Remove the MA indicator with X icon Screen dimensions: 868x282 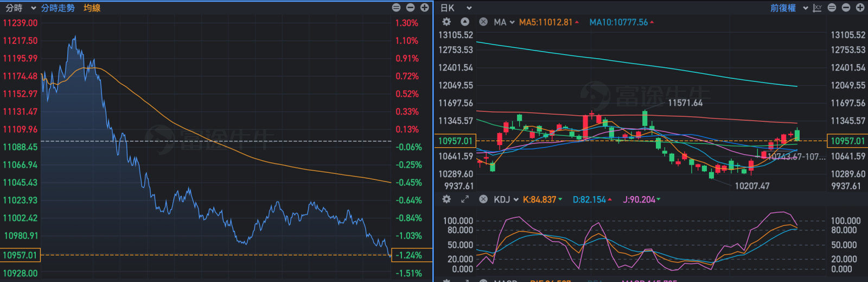pyautogui.click(x=483, y=22)
